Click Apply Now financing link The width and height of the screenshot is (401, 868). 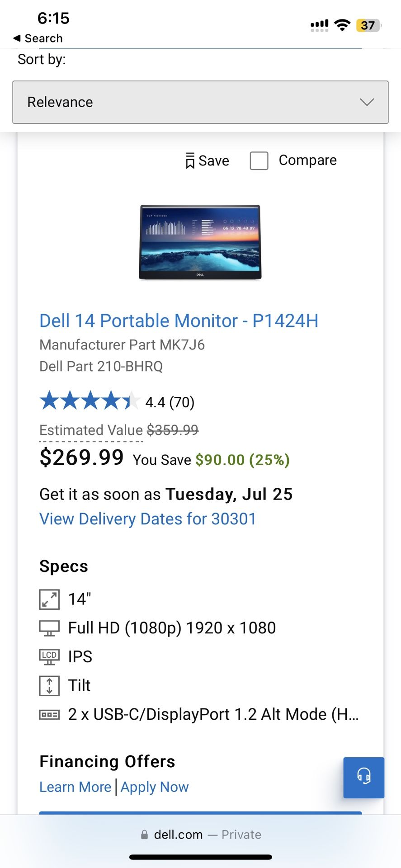(x=155, y=787)
